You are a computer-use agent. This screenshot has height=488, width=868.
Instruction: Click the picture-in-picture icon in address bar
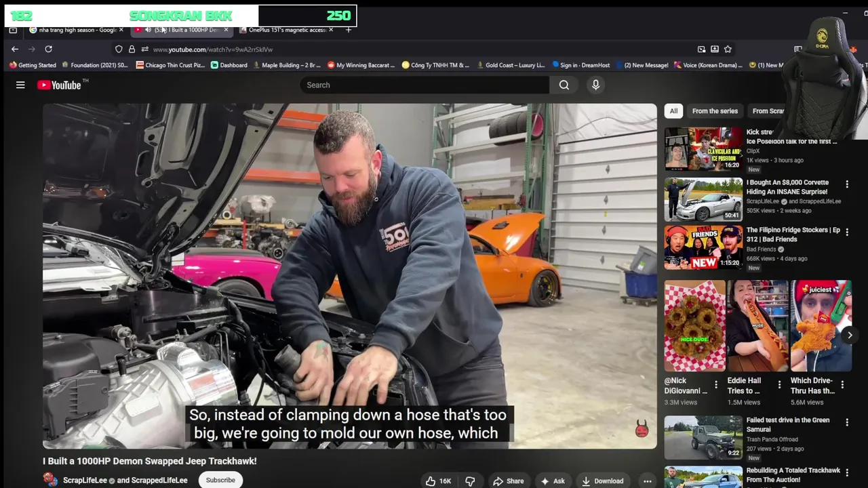point(701,49)
